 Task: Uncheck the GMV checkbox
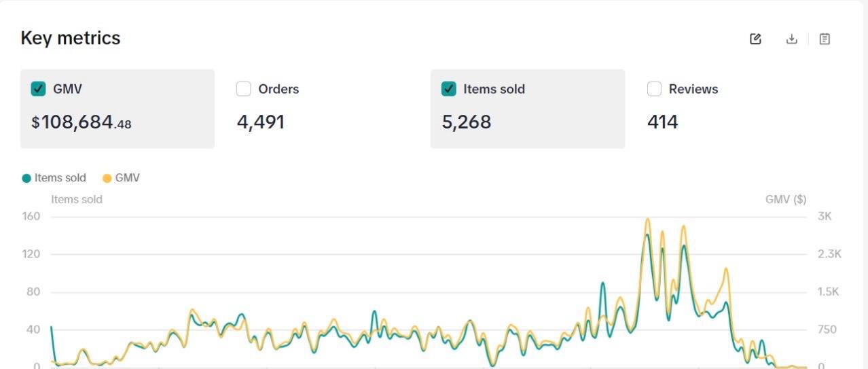pyautogui.click(x=39, y=89)
